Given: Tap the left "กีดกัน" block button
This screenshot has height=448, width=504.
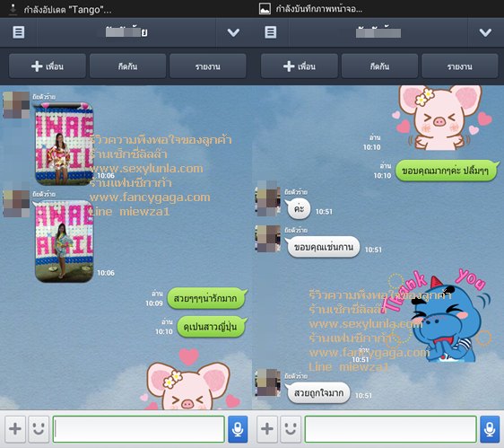Looking at the screenshot, I should 127,66.
